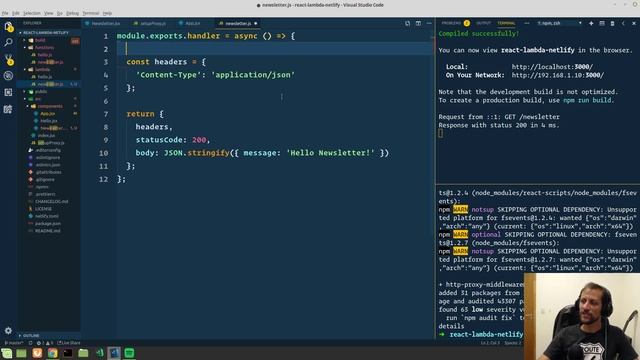This screenshot has height=360, width=640.
Task: Open the Live Share activity bar icon
Action: (8, 109)
